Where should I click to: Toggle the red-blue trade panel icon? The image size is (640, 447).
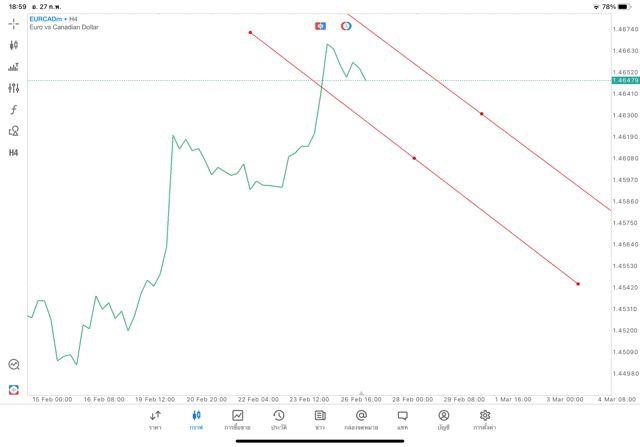click(320, 26)
